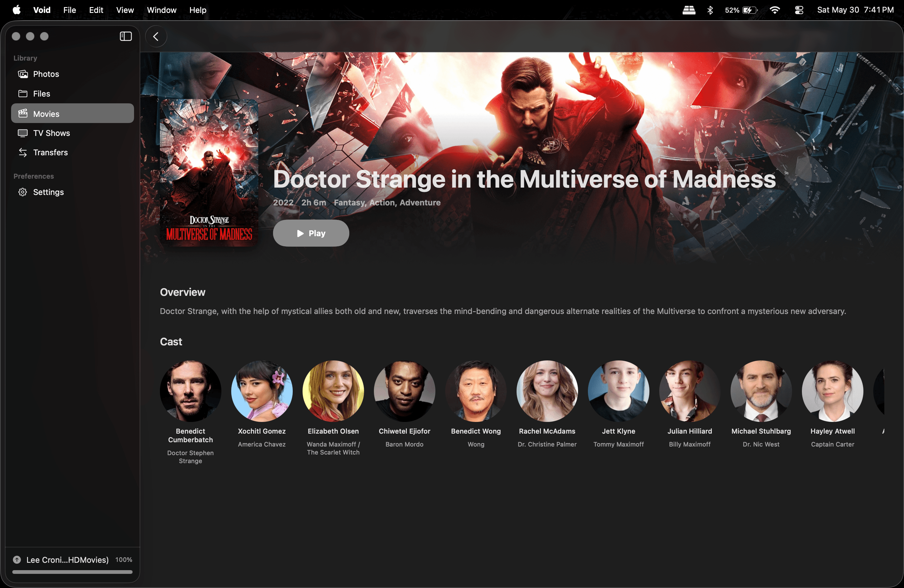Image resolution: width=904 pixels, height=588 pixels.
Task: Click the name Michael Stuhlbarg
Action: 761,431
